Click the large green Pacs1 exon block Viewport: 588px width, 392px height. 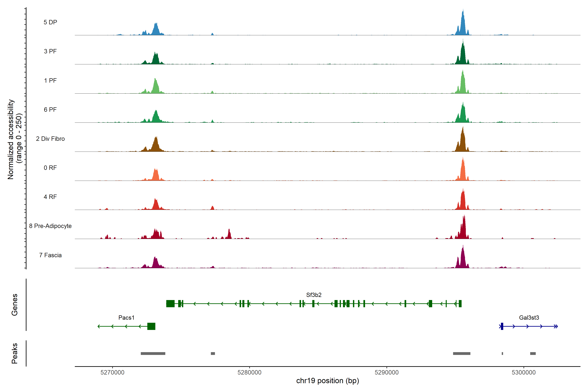(x=151, y=326)
